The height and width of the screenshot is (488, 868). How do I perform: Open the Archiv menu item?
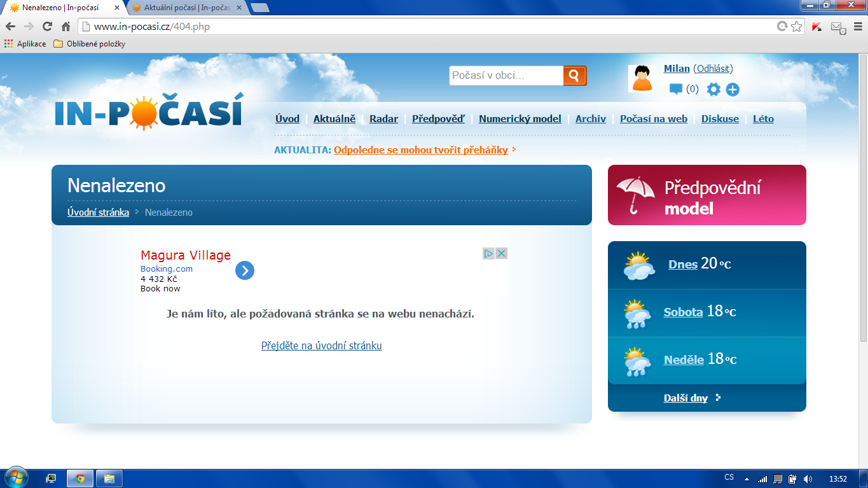[x=591, y=119]
